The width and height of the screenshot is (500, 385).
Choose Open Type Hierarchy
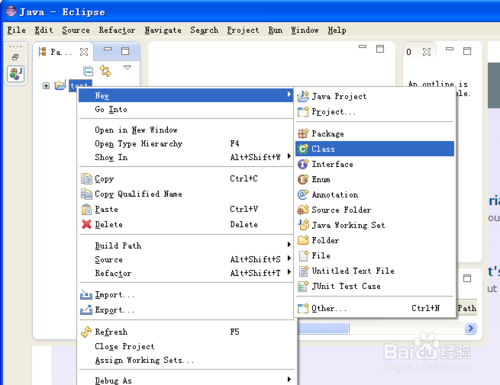pyautogui.click(x=186, y=143)
